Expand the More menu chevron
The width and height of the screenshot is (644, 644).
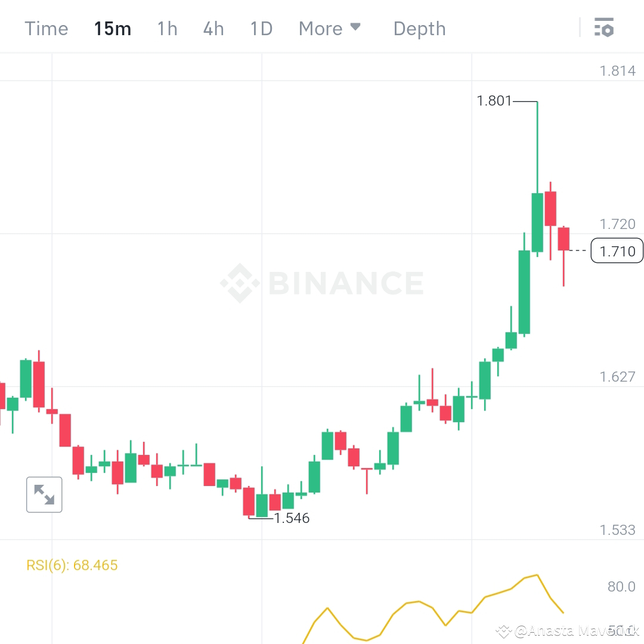pyautogui.click(x=356, y=27)
